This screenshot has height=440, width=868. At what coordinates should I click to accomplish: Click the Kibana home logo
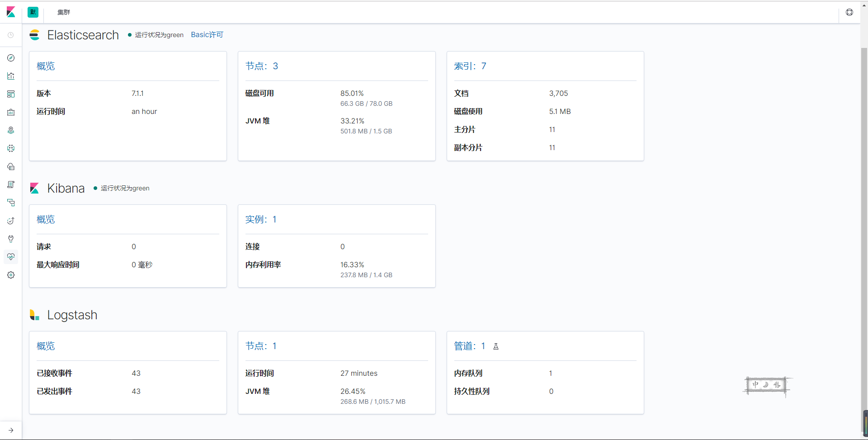click(x=11, y=12)
